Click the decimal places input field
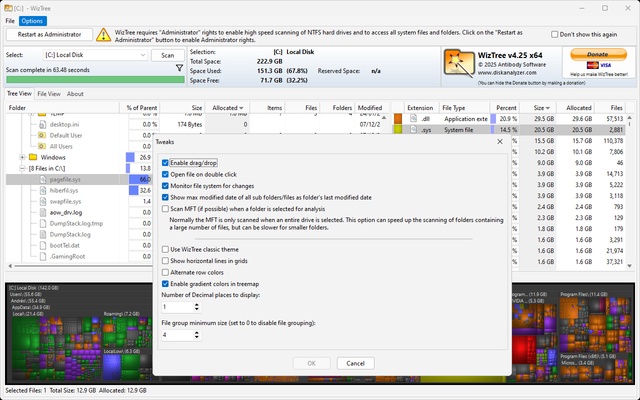Viewport: 640px width, 400px height. (178, 307)
